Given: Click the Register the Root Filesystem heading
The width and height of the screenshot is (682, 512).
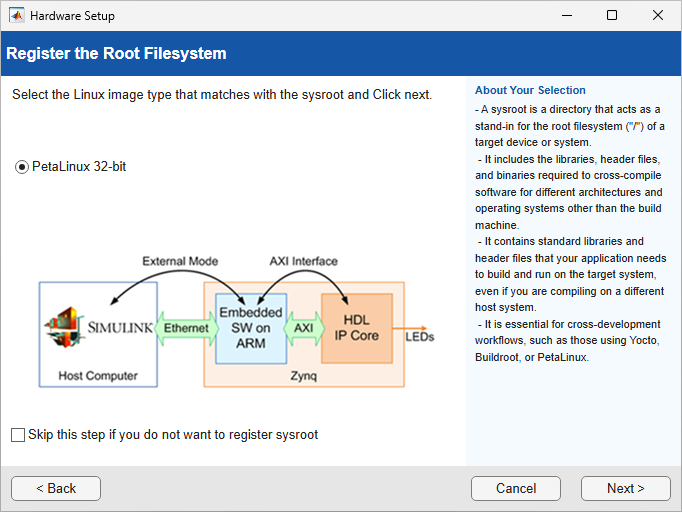Looking at the screenshot, I should [x=116, y=54].
